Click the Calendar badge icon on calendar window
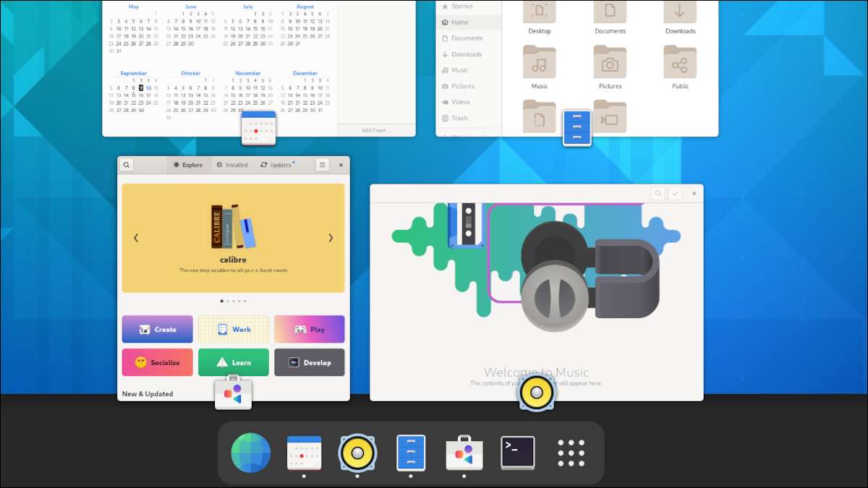Screen dimensions: 868x488 click(259, 128)
